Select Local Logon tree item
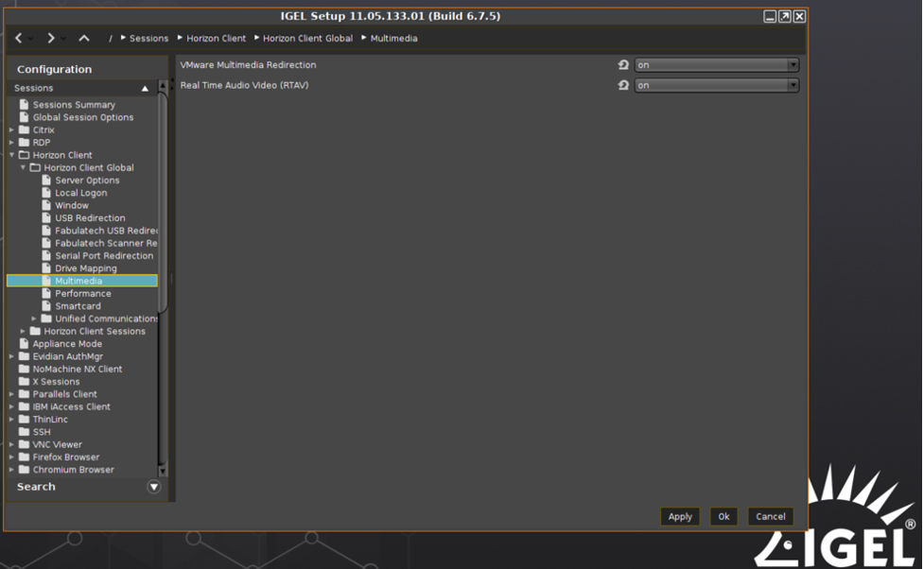Screen dimensions: 924x569 coord(80,193)
